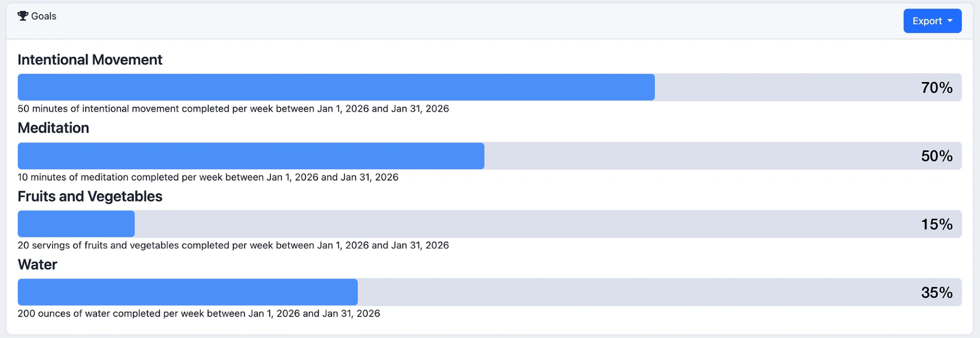Image resolution: width=980 pixels, height=338 pixels.
Task: Select the Meditation goal heading
Action: click(53, 128)
